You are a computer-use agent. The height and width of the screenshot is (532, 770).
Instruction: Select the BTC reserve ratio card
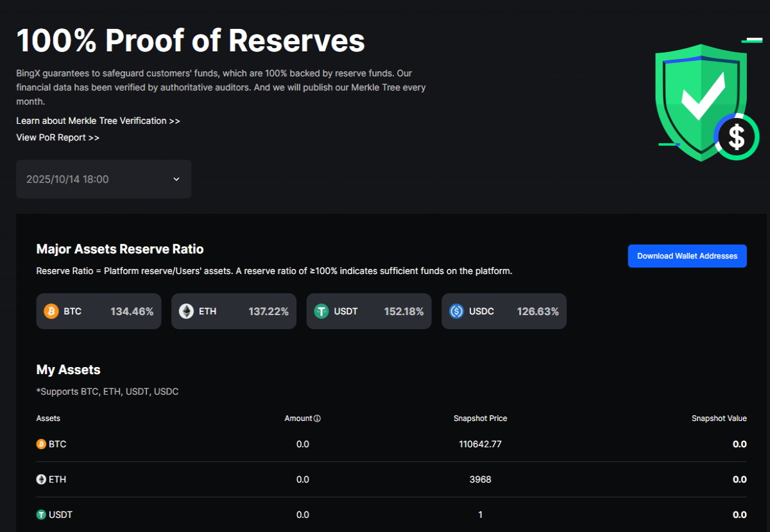tap(99, 311)
